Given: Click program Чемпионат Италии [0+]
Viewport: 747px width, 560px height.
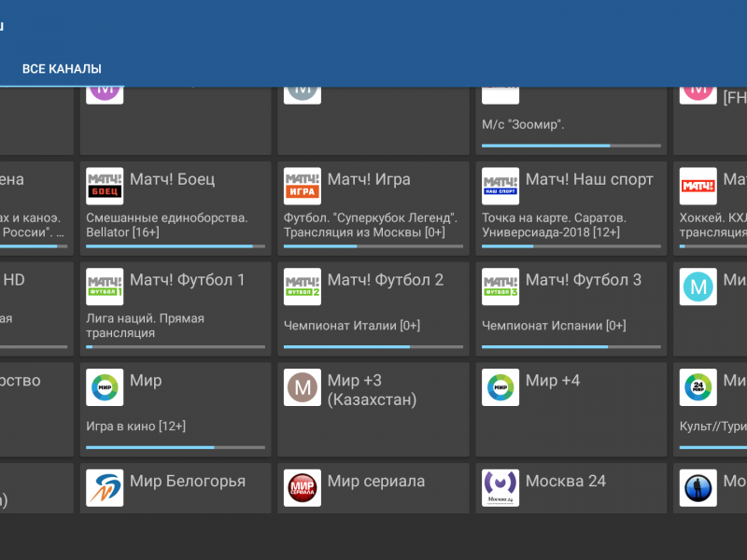Looking at the screenshot, I should click(352, 326).
